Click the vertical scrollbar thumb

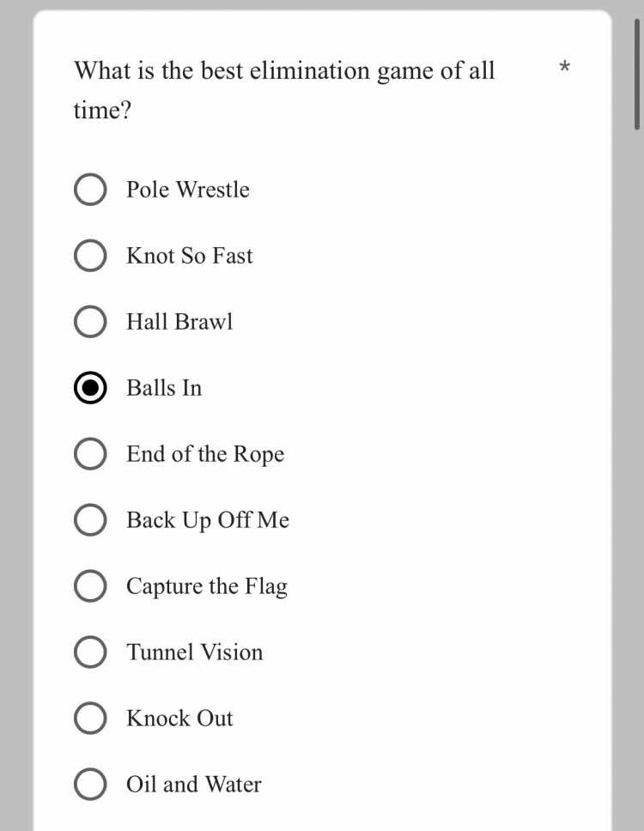(636, 74)
